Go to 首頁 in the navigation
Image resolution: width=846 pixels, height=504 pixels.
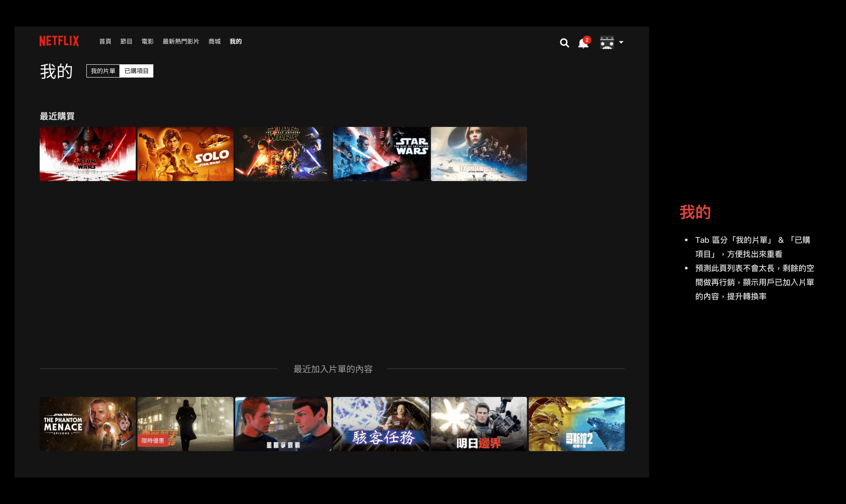tap(105, 41)
